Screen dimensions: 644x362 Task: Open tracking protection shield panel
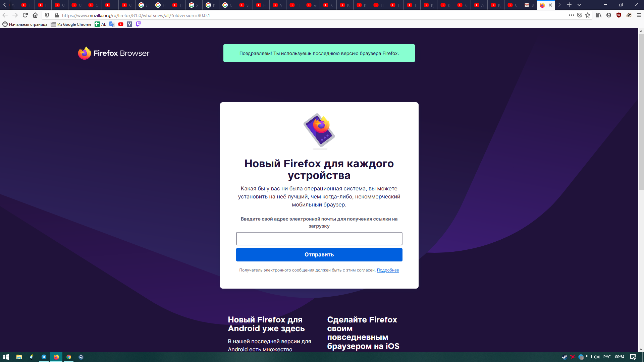(47, 15)
